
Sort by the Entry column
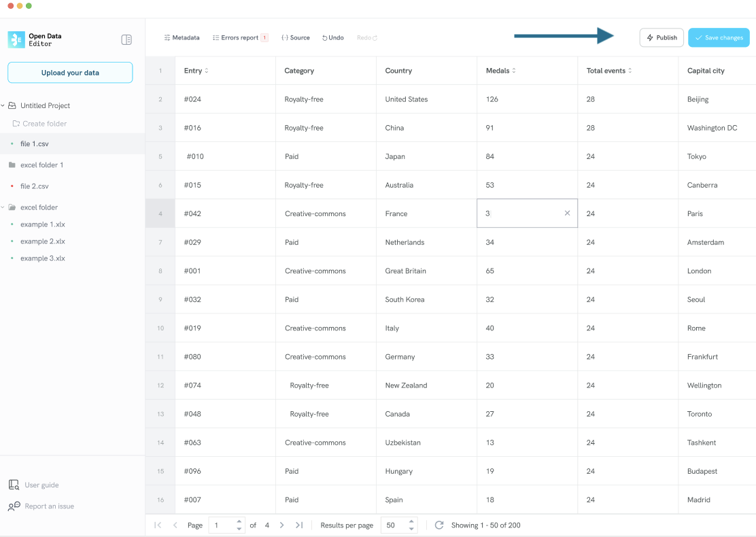207,71
